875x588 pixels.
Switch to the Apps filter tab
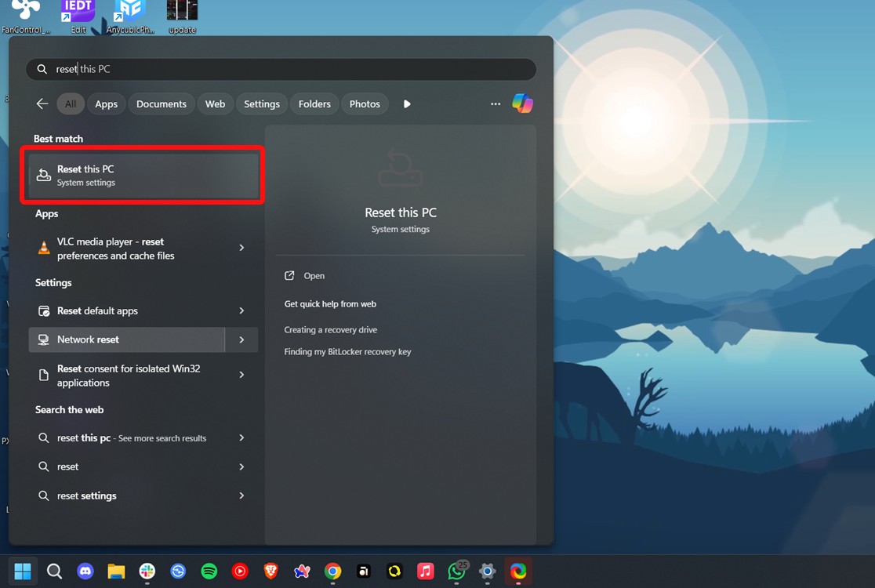click(x=106, y=103)
